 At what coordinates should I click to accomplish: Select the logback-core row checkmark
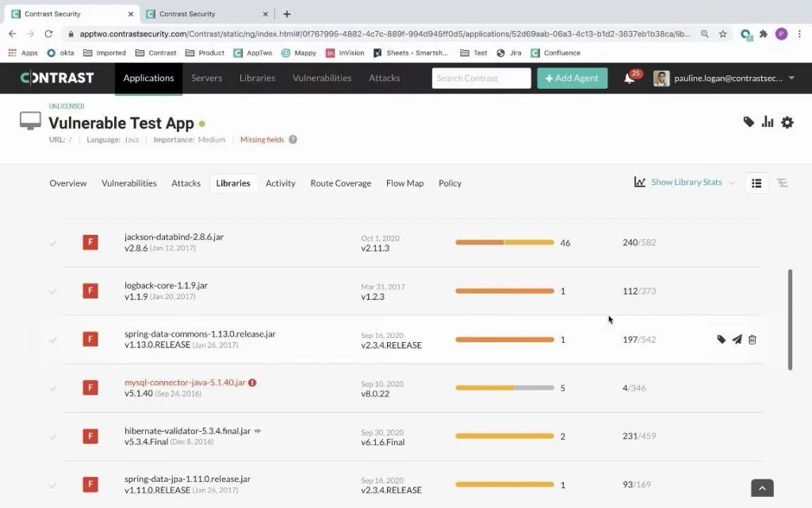tap(53, 291)
